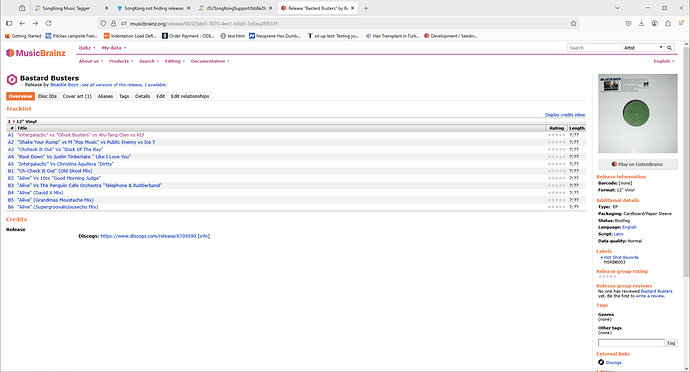Image resolution: width=690 pixels, height=372 pixels.
Task: Click the Display credits inline link
Action: pos(565,115)
